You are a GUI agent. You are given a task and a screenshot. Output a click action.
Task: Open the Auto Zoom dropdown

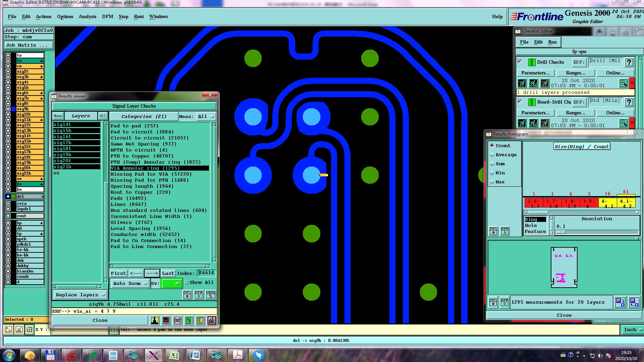pyautogui.click(x=130, y=284)
